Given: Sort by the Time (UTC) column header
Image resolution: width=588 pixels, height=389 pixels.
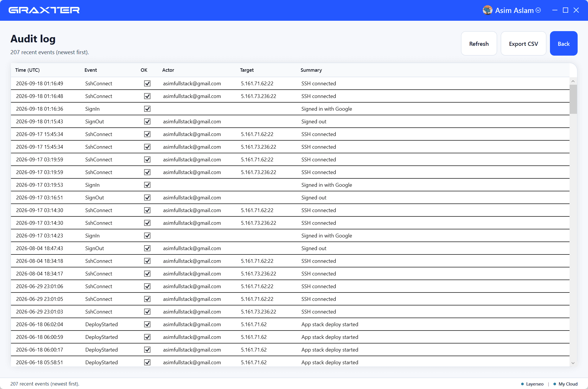Looking at the screenshot, I should tap(27, 70).
